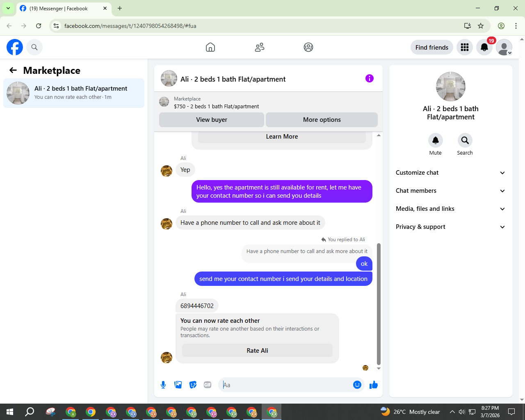Screen dimensions: 525x420
Task: Open the account profile avatar menu
Action: click(504, 47)
